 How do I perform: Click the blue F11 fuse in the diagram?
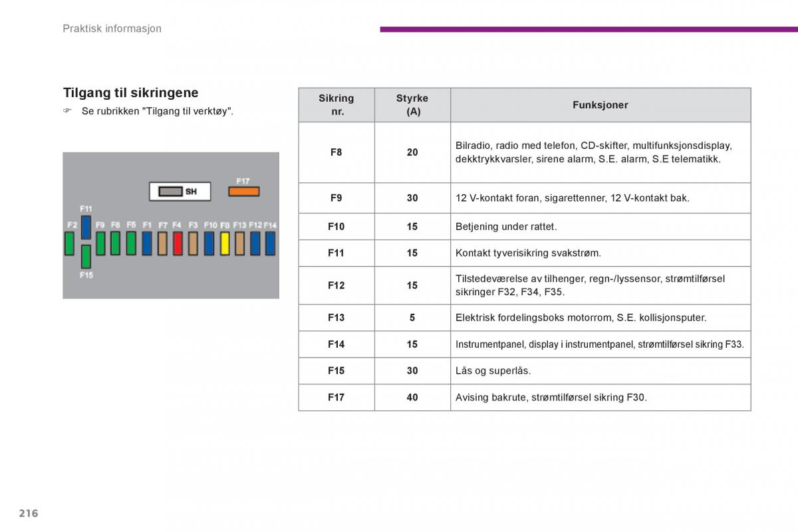[x=86, y=227]
